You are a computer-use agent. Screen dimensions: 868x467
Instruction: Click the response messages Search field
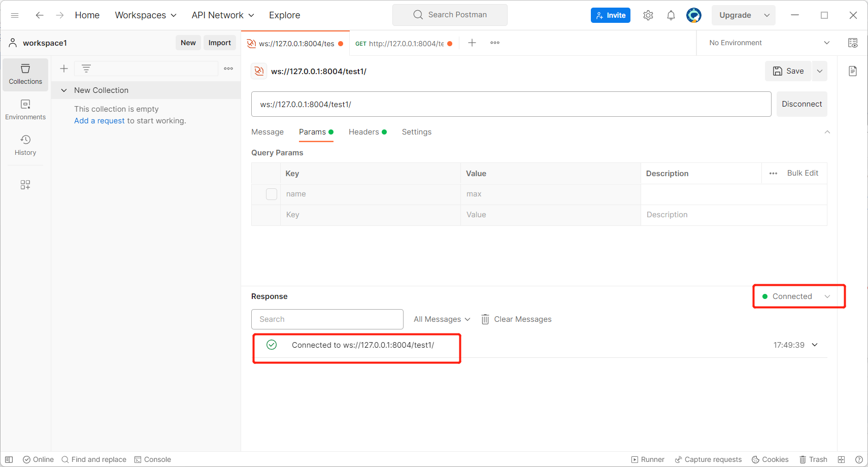[327, 319]
